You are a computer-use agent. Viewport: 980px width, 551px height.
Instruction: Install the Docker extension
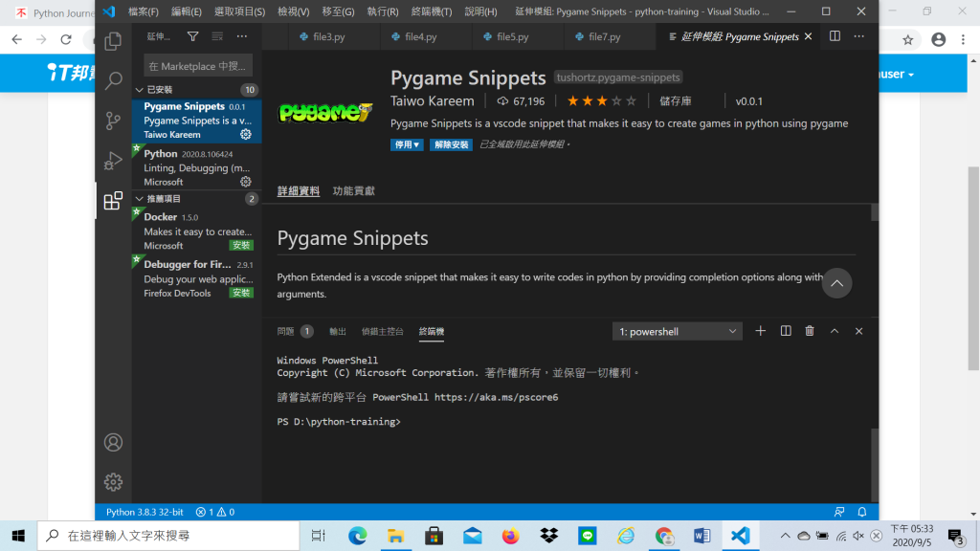[240, 246]
